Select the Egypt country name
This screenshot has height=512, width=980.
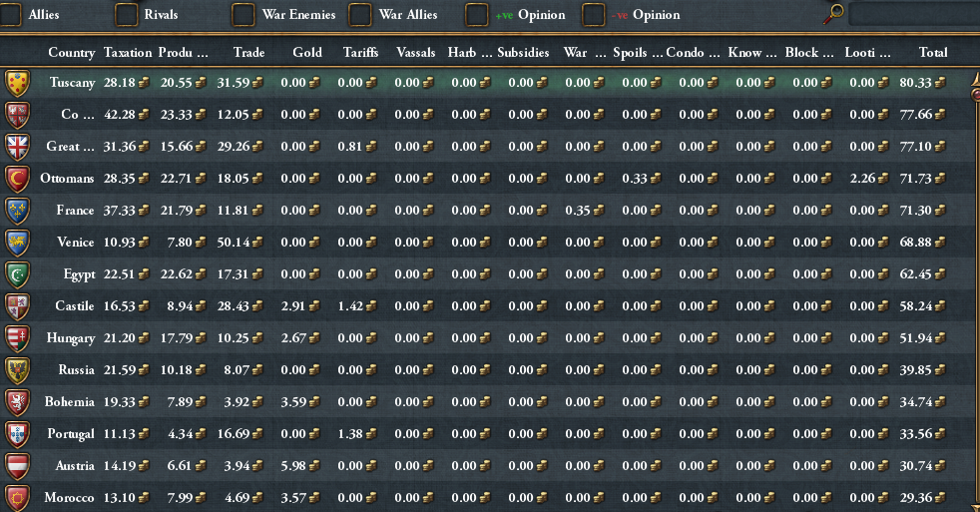tap(80, 275)
